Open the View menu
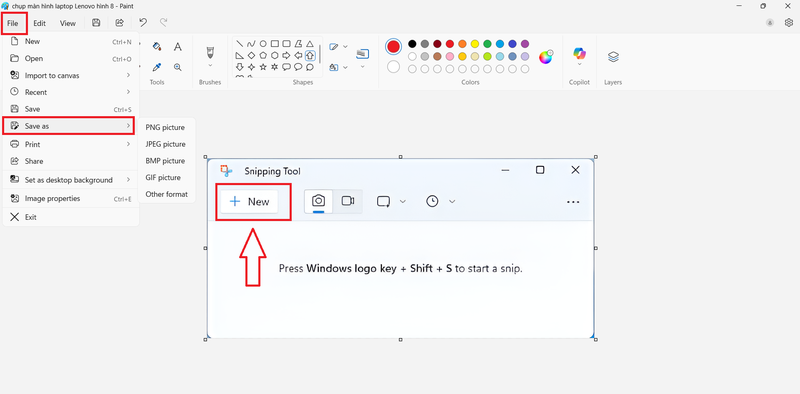800x394 pixels. [68, 23]
